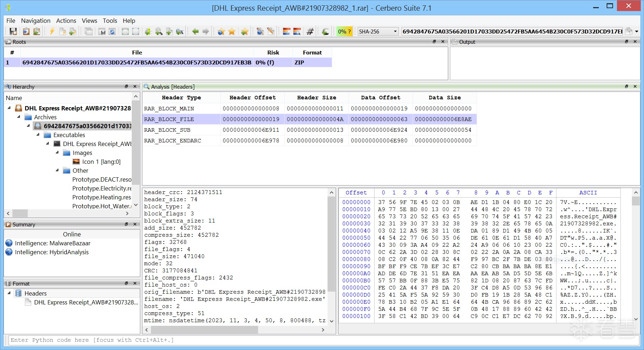Open the Tools menu
The image size is (644, 350).
(110, 21)
